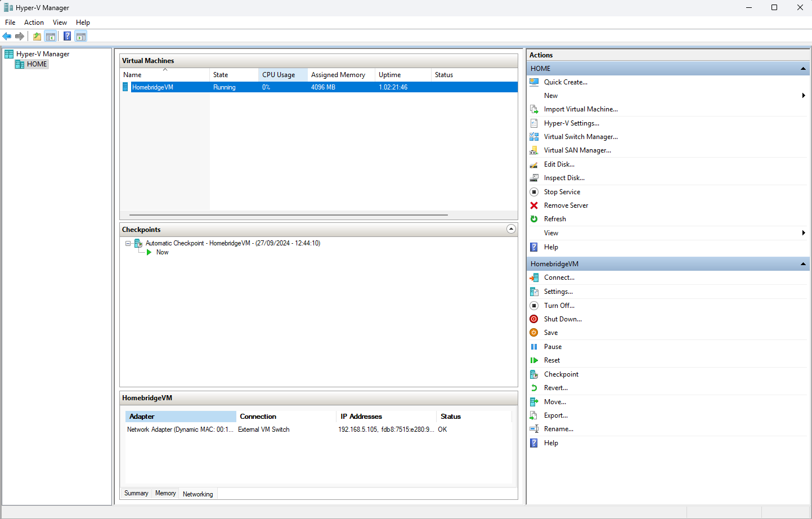Click the Automatic Checkpoint - HomebridgeVM entry
The height and width of the screenshot is (519, 812).
pyautogui.click(x=233, y=243)
